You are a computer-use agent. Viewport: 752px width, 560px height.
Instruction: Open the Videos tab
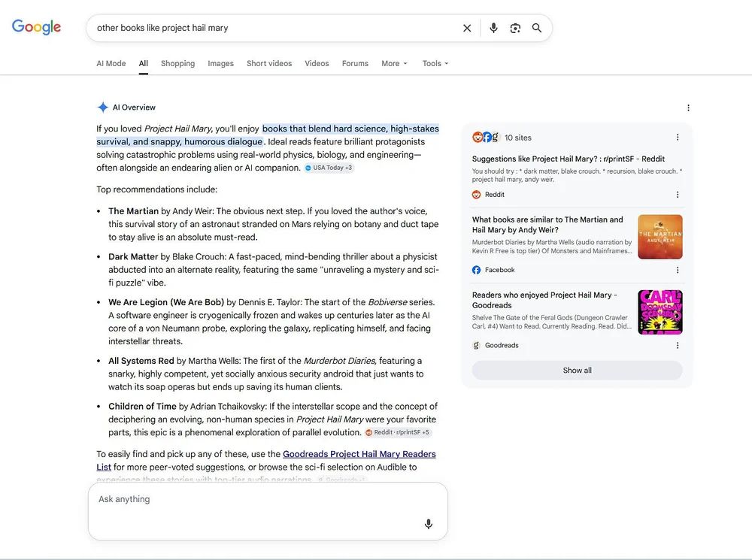click(317, 63)
